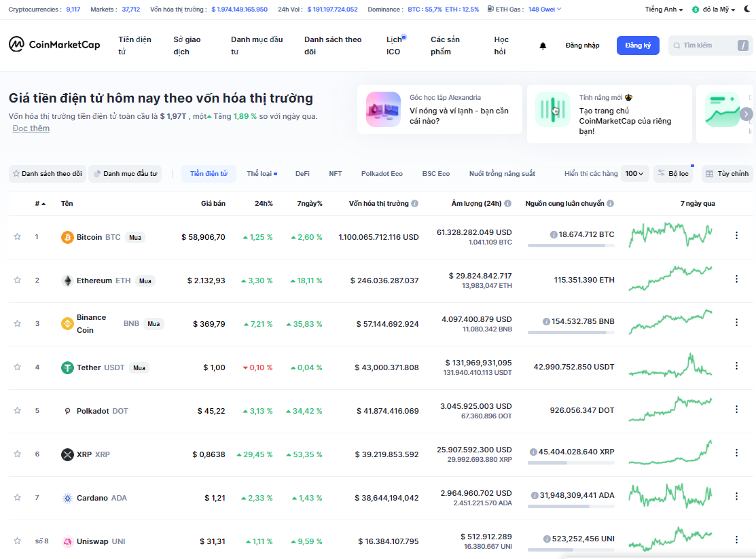Select the NFT tab
Image resolution: width=756 pixels, height=559 pixels.
(x=335, y=174)
